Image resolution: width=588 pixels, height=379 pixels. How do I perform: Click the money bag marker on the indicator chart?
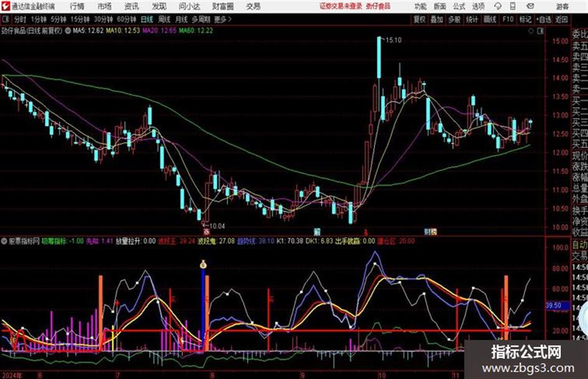point(203,264)
